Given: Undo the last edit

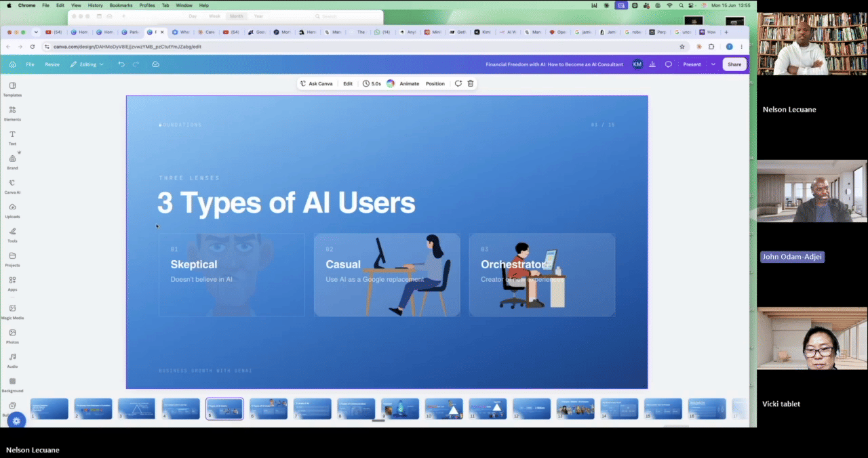Looking at the screenshot, I should click(x=121, y=64).
